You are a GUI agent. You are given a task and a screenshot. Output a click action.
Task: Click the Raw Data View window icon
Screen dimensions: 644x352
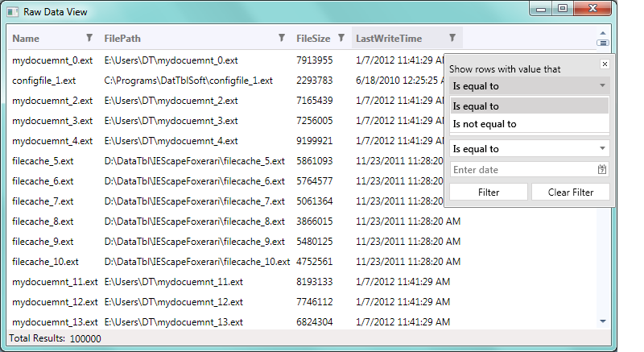click(12, 12)
